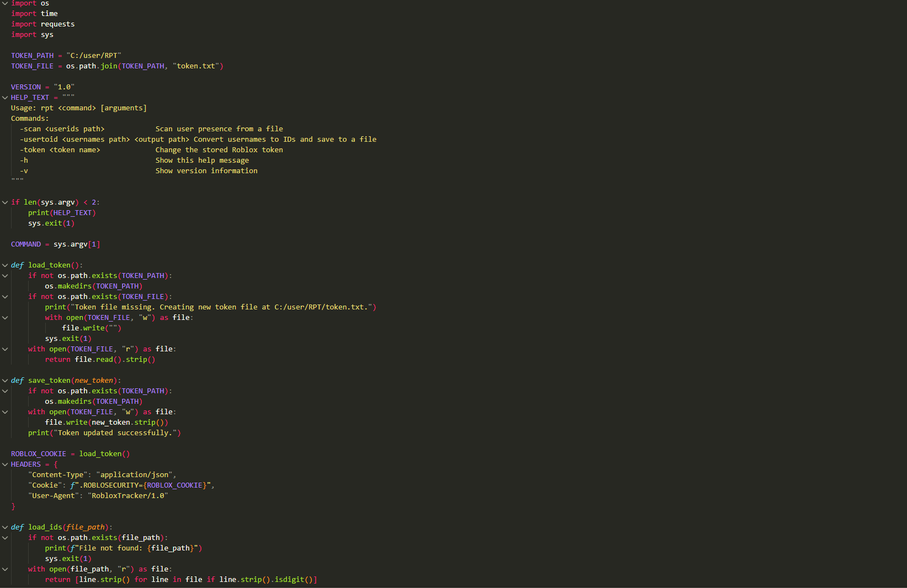
Task: Click the '-usertoid' command in help text
Action: (x=39, y=140)
